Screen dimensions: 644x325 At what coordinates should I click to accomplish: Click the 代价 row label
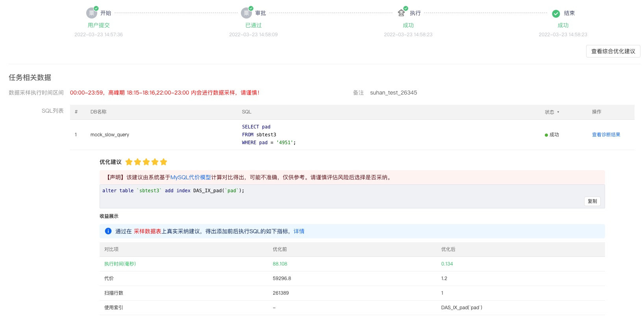tap(109, 279)
